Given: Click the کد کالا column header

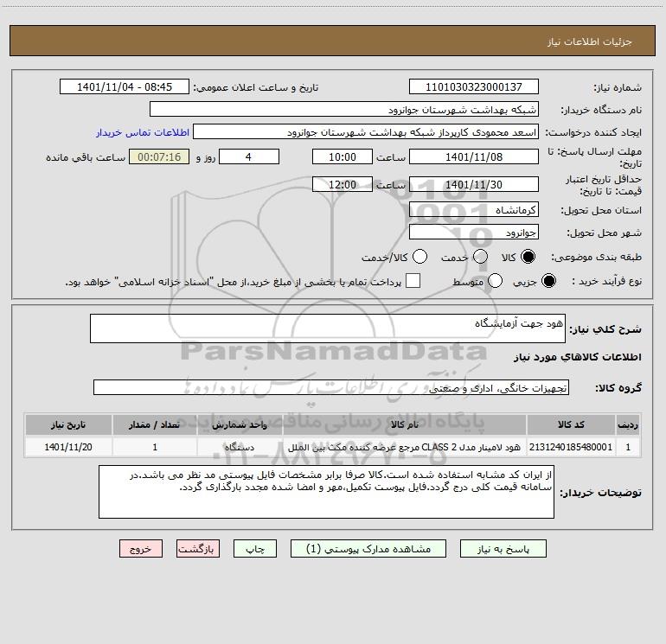Looking at the screenshot, I should [x=571, y=424].
